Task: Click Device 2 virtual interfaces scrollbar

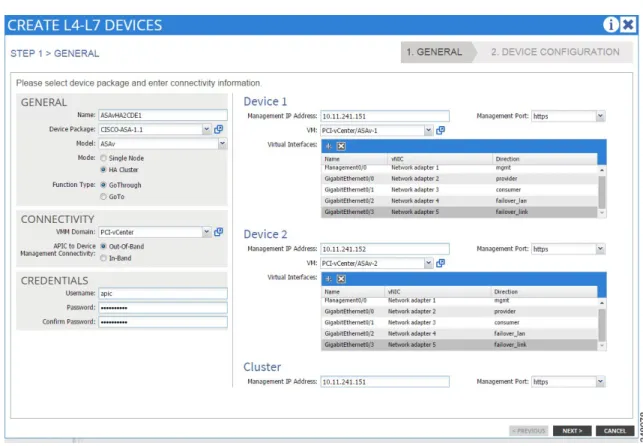Action: pos(602,325)
